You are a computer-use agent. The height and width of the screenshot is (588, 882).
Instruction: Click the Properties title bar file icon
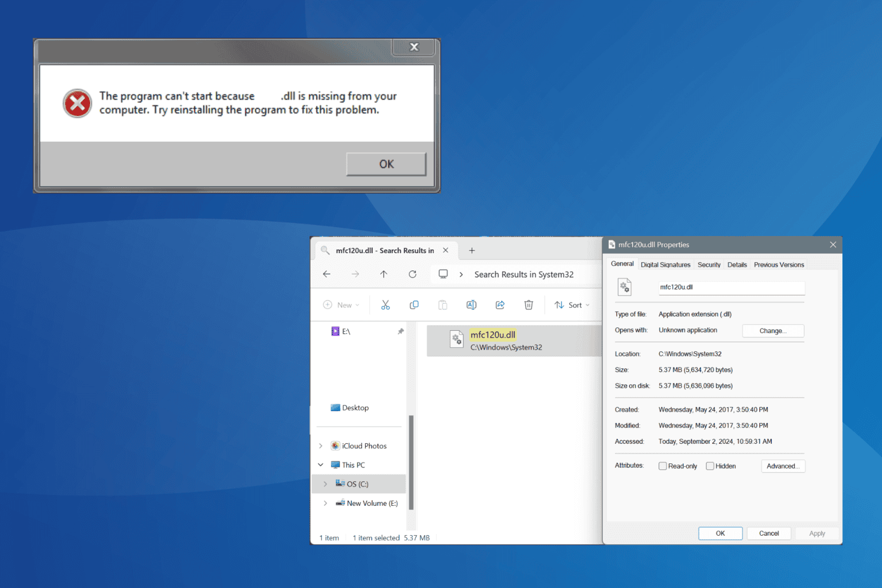tap(612, 245)
